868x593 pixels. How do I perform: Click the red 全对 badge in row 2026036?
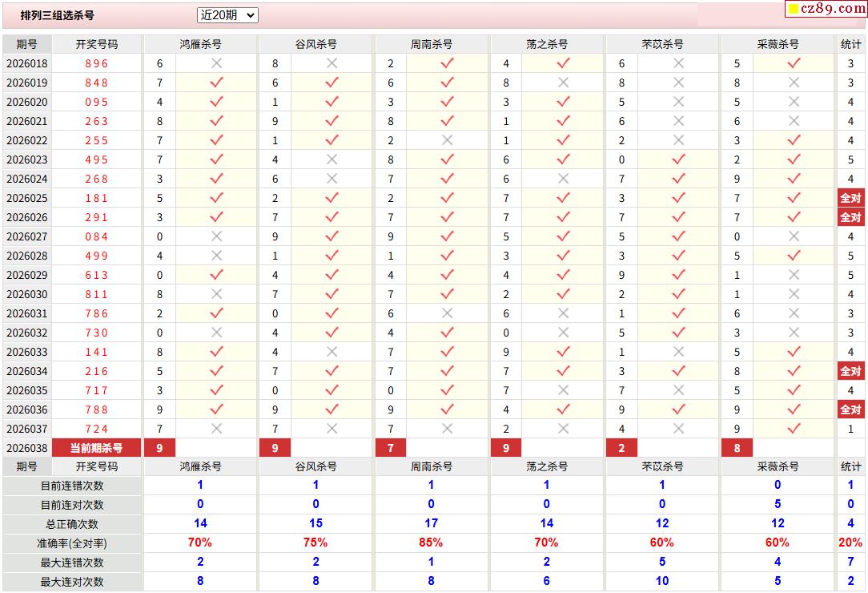(x=850, y=409)
